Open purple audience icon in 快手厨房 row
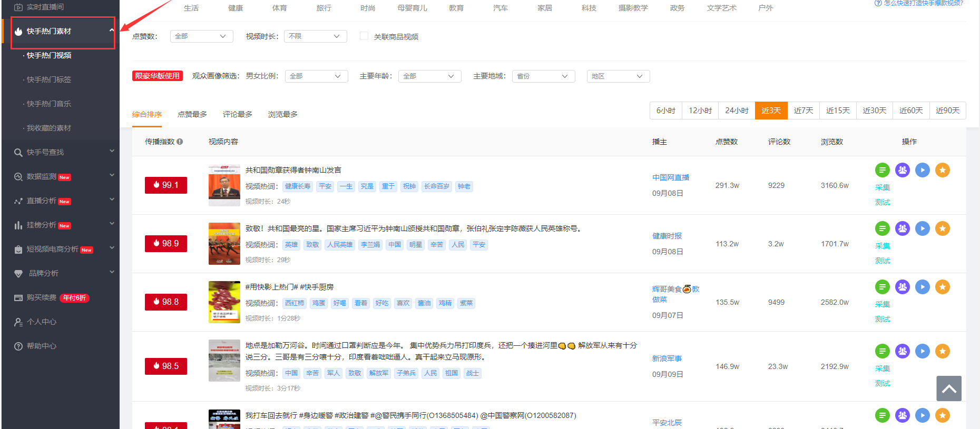The height and width of the screenshot is (429, 980). click(903, 287)
